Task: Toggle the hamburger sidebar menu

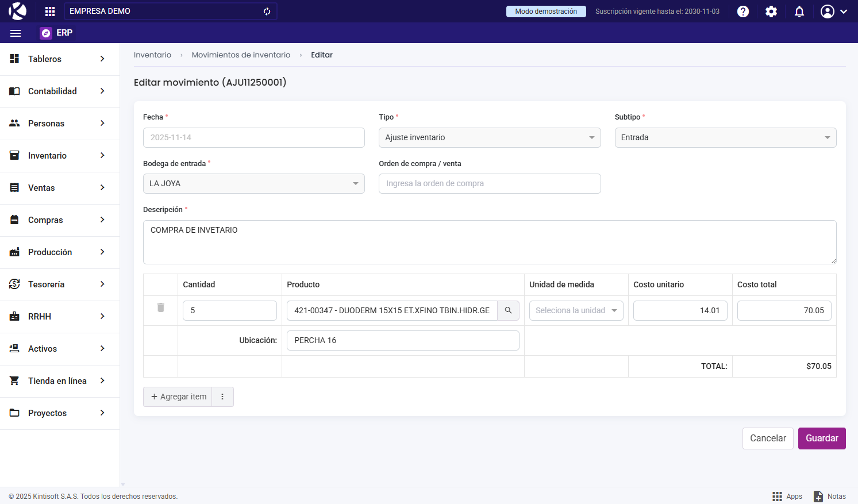Action: pos(16,33)
